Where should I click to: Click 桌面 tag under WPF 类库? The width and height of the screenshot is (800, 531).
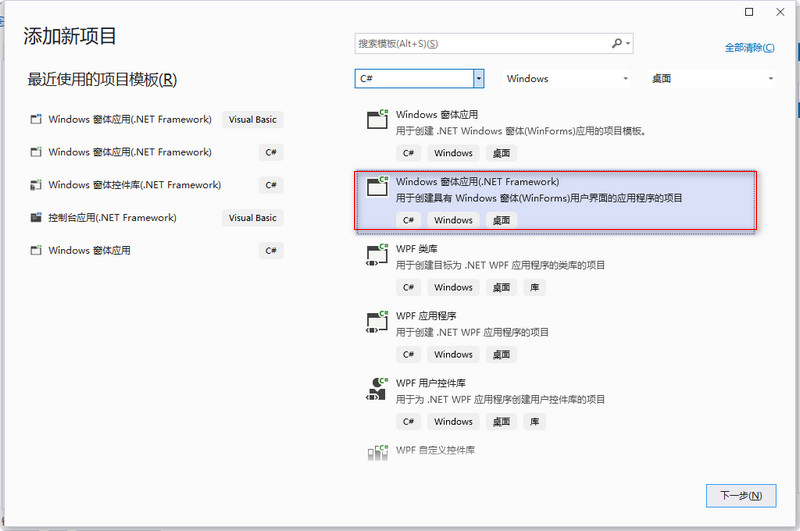coord(501,287)
